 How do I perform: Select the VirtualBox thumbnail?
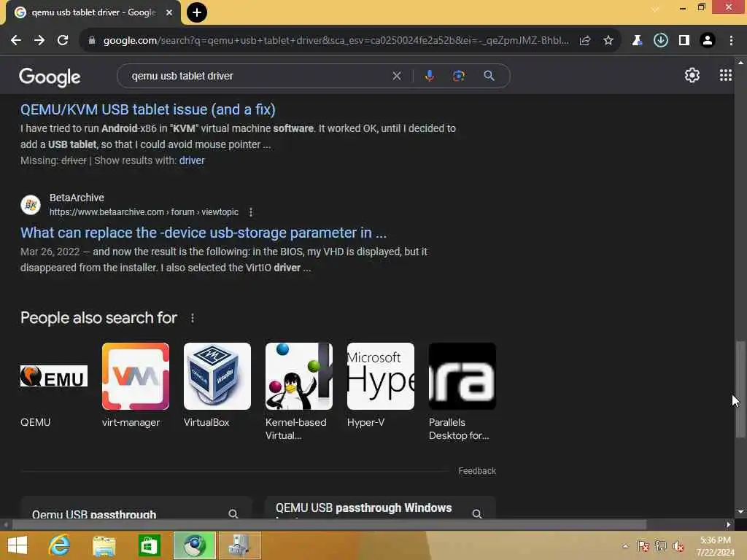[x=217, y=376]
